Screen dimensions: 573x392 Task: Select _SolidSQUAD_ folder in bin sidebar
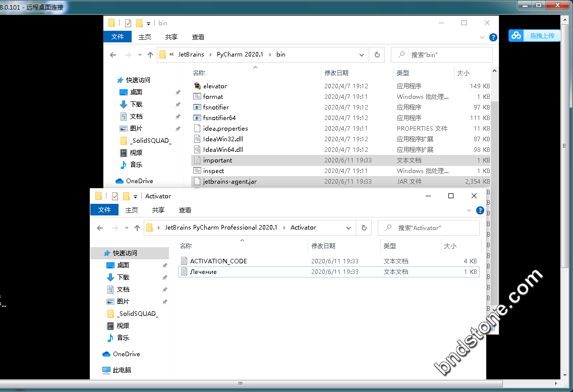pyautogui.click(x=150, y=141)
